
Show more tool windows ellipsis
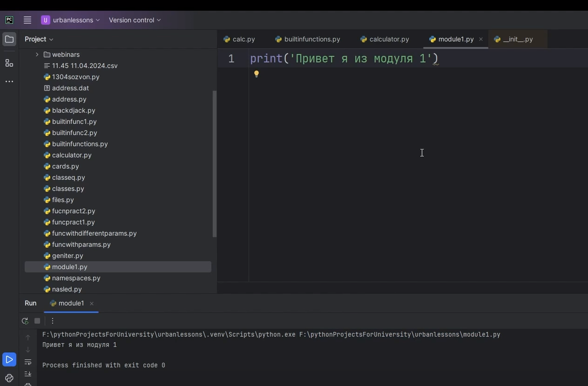pos(9,81)
